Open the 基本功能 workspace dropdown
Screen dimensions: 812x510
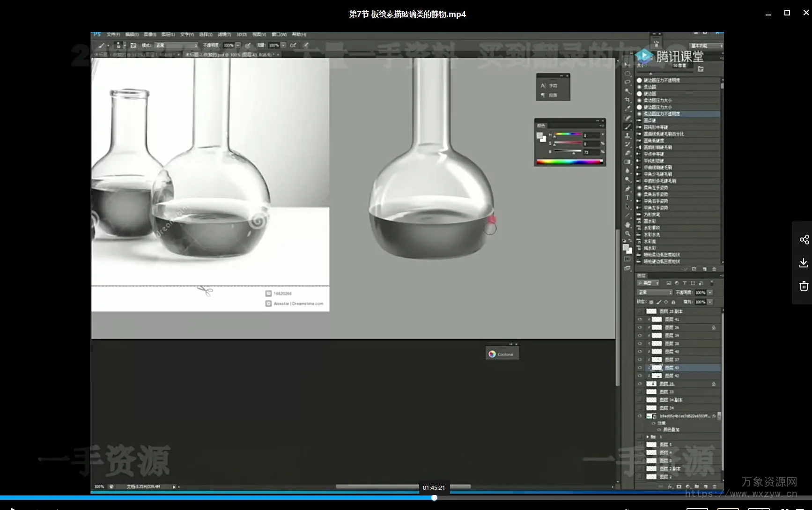[706, 46]
